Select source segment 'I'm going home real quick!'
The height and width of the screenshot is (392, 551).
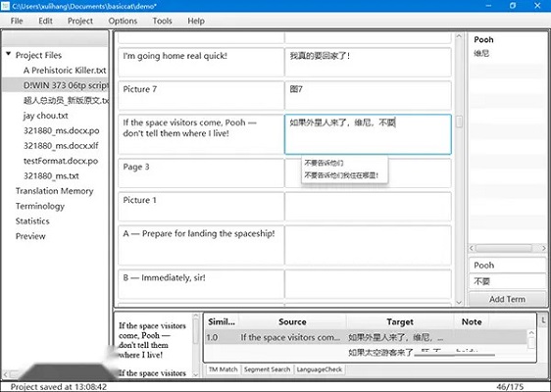[201, 62]
